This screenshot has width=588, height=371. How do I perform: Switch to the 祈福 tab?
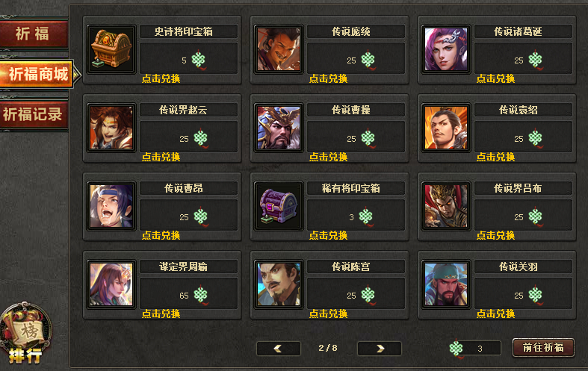[34, 34]
